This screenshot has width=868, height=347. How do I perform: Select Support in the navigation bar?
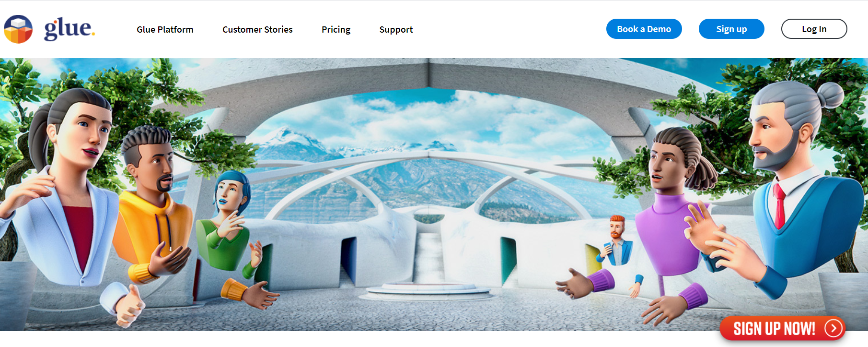(x=396, y=30)
